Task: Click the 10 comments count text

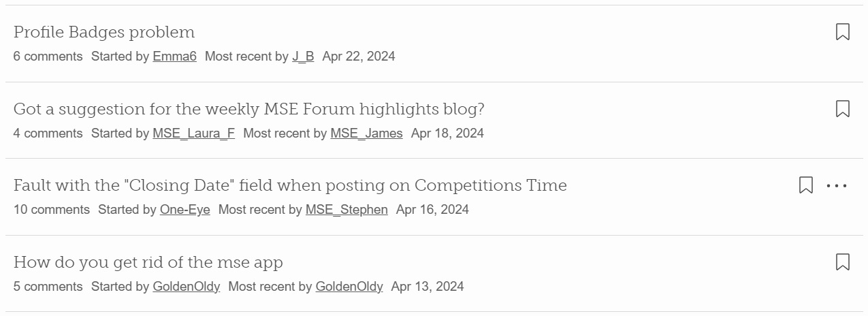Action: 52,210
